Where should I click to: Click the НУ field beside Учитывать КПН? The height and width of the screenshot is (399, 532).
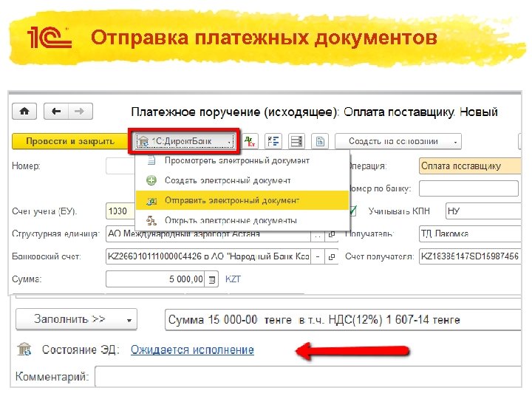pos(483,211)
